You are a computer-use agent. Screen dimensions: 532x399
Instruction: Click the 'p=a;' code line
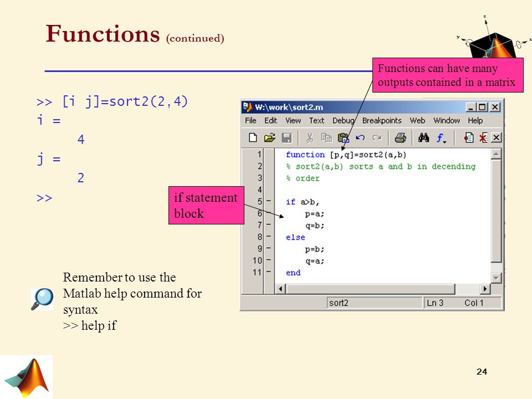(x=315, y=214)
